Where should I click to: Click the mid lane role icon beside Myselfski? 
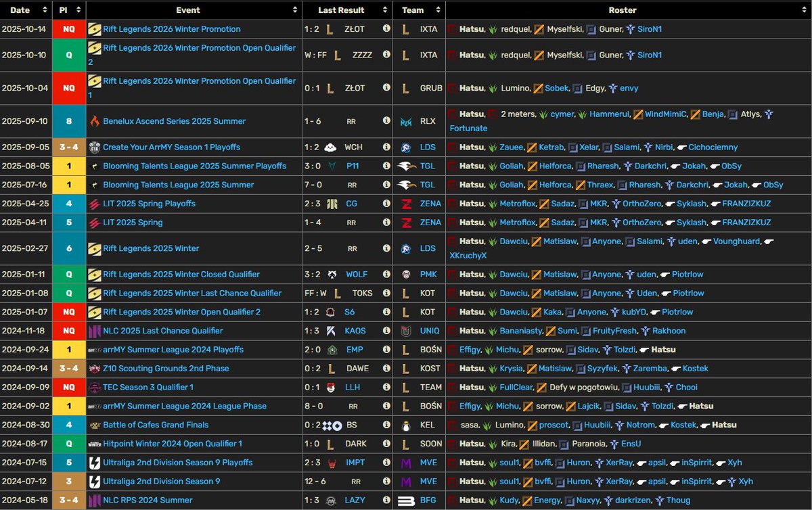538,29
